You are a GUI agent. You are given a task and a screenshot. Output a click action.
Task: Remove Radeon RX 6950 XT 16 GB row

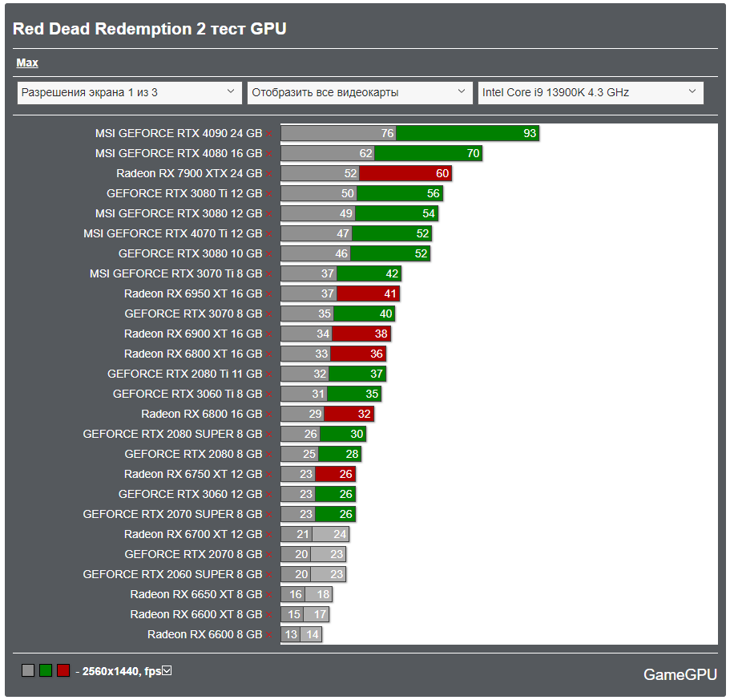pyautogui.click(x=269, y=294)
